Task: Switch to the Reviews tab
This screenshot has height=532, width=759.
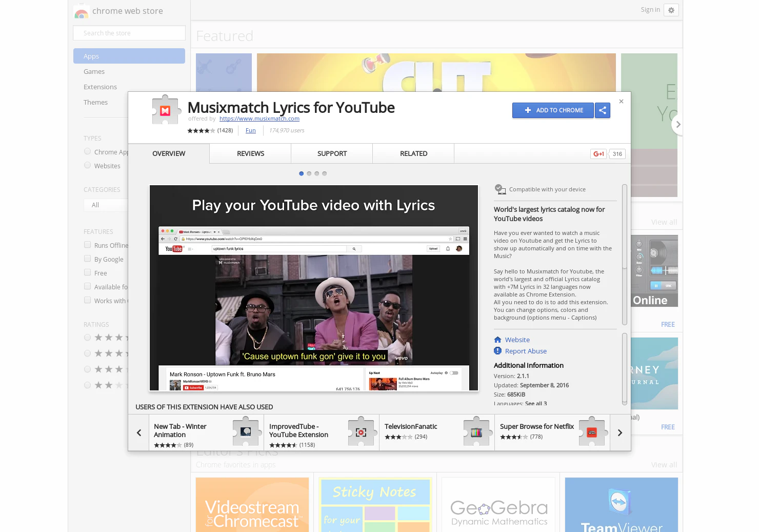Action: pyautogui.click(x=250, y=153)
